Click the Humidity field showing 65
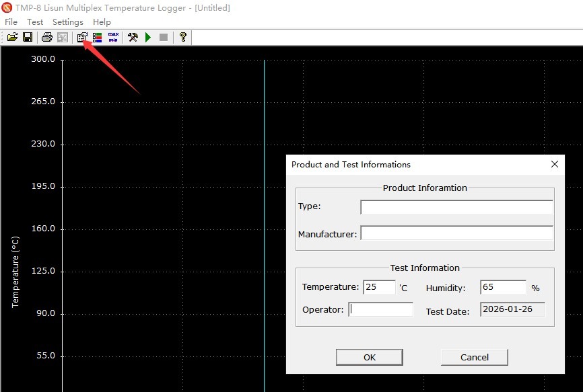The height and width of the screenshot is (392, 583). click(x=503, y=287)
